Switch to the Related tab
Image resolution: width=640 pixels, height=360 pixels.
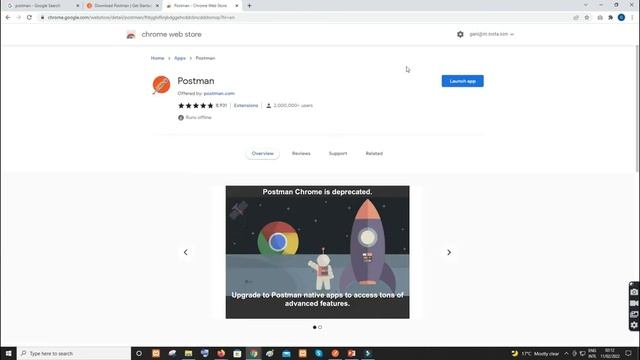tap(374, 153)
